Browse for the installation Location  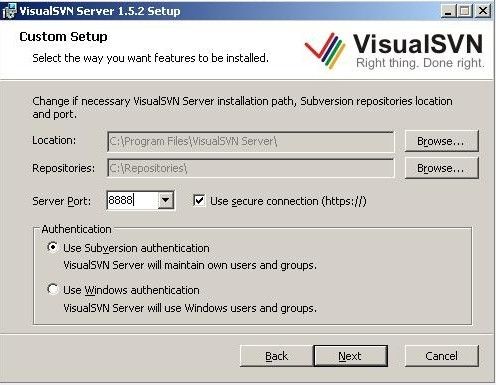pos(441,141)
